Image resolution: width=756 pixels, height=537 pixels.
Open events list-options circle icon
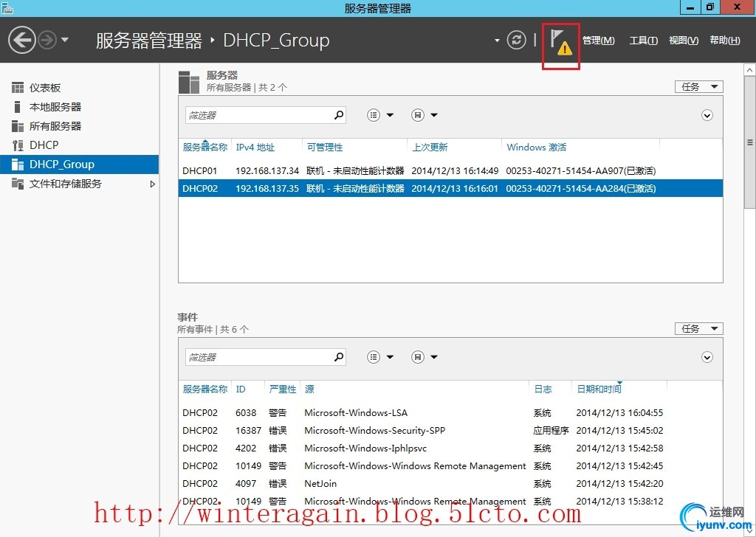pos(374,357)
